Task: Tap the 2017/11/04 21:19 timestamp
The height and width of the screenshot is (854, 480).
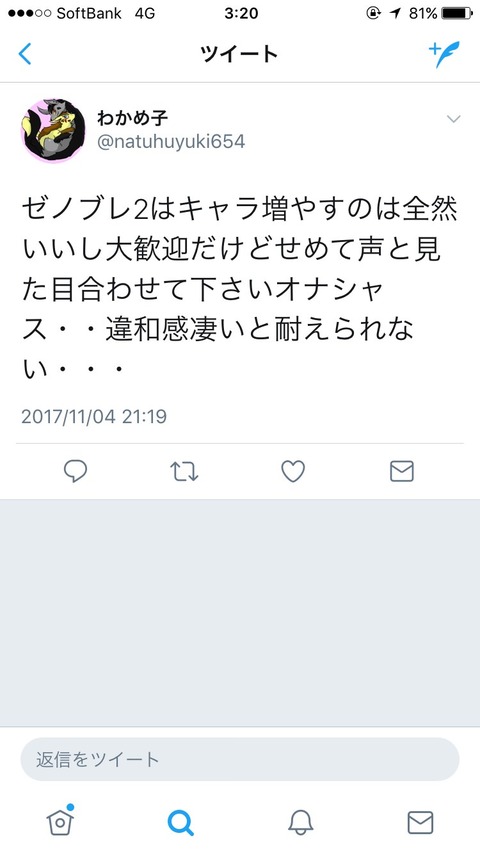Action: tap(94, 417)
